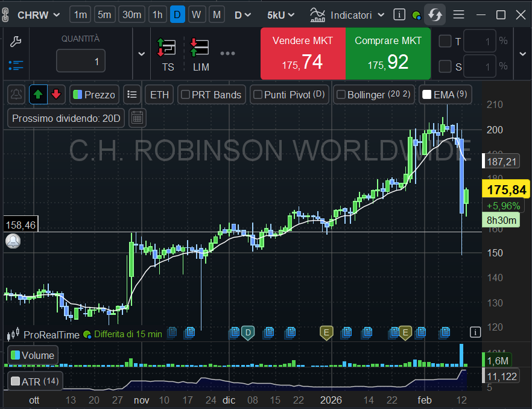The height and width of the screenshot is (409, 532).
Task: Click the LIM limit order icon
Action: click(x=200, y=54)
